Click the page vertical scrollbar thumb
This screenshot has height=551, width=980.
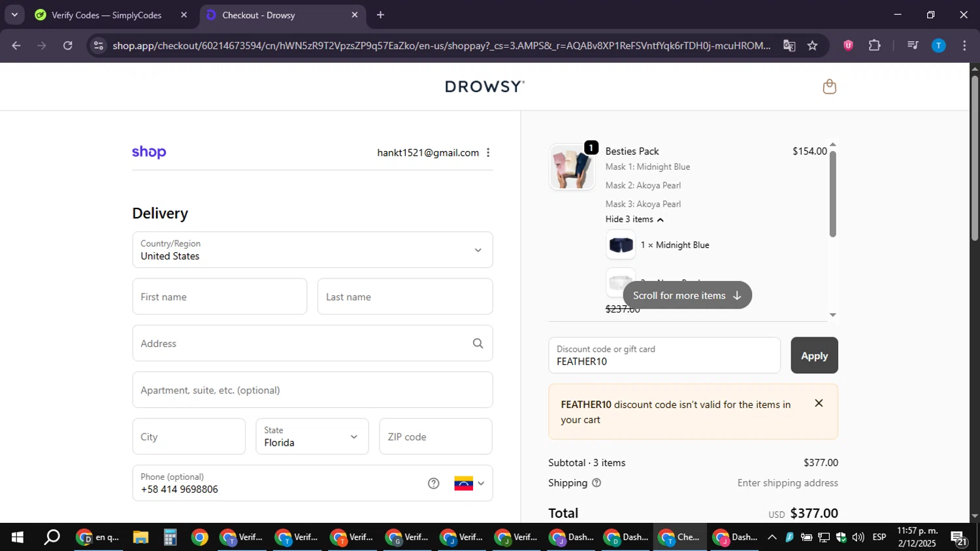974,157
